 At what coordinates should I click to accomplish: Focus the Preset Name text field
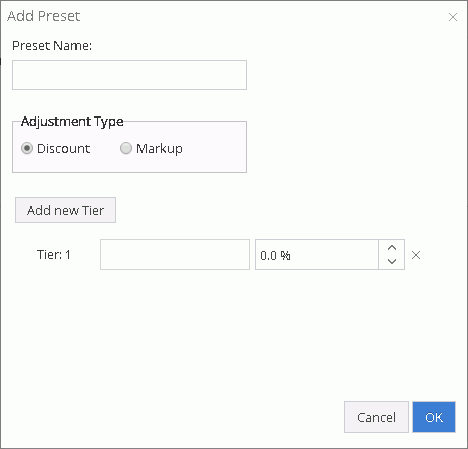pos(129,75)
